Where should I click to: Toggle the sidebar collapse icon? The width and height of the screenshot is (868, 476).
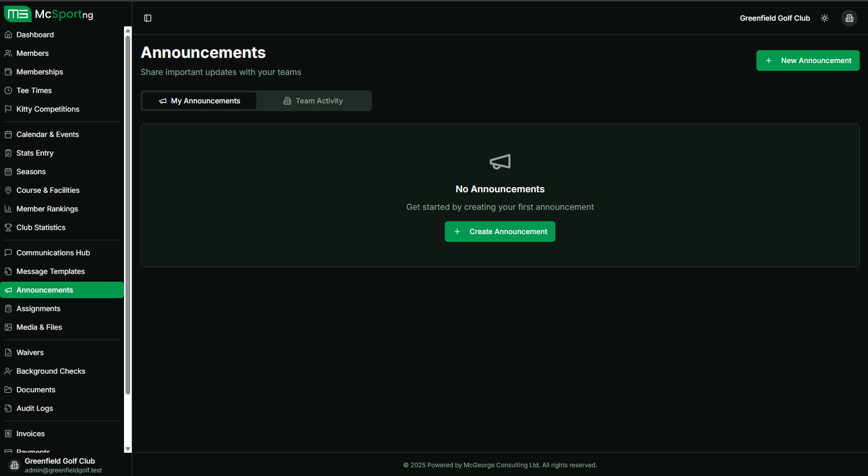(x=148, y=18)
